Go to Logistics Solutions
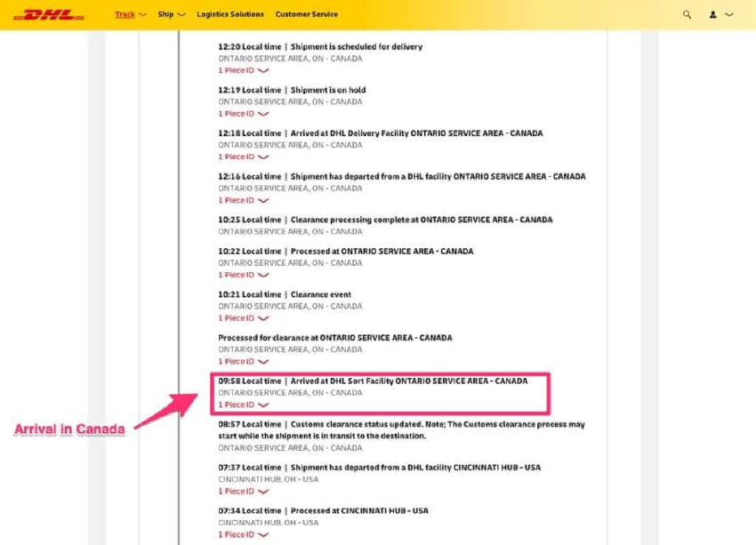 point(230,15)
